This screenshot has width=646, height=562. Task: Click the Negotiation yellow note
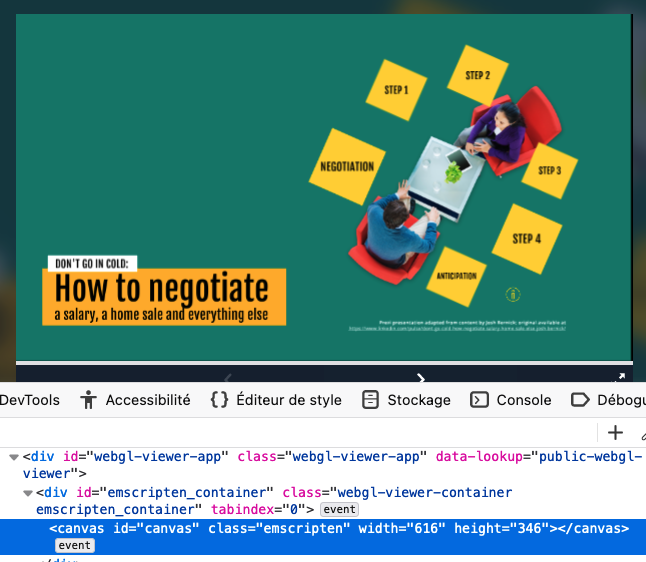(x=347, y=166)
